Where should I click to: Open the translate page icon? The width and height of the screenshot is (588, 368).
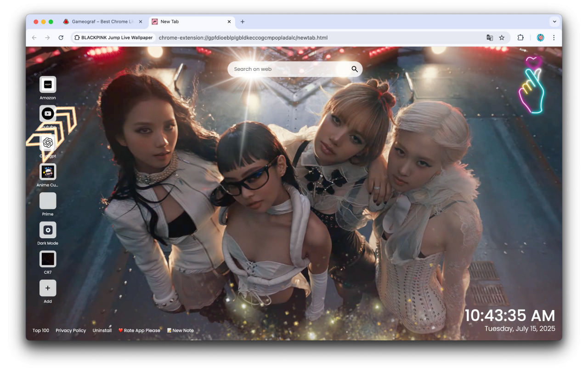pos(490,38)
